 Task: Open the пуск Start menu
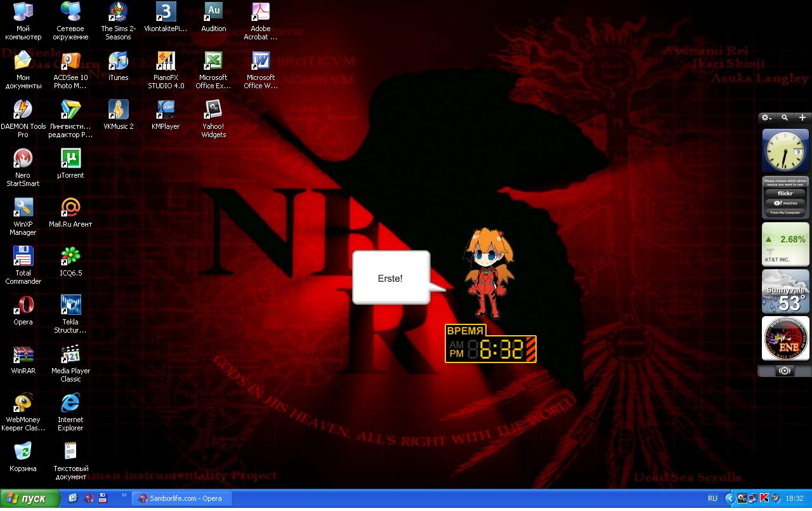coord(30,498)
